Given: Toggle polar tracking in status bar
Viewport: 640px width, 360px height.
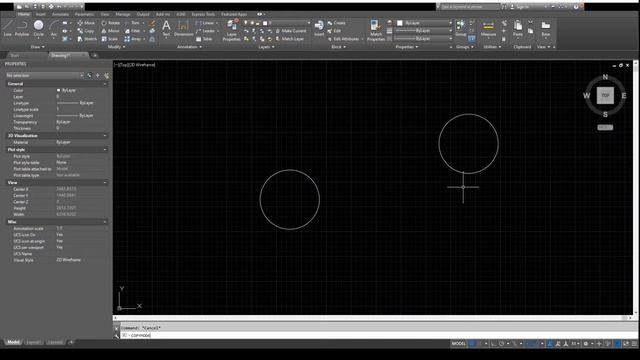Looking at the screenshot, I should (x=502, y=344).
